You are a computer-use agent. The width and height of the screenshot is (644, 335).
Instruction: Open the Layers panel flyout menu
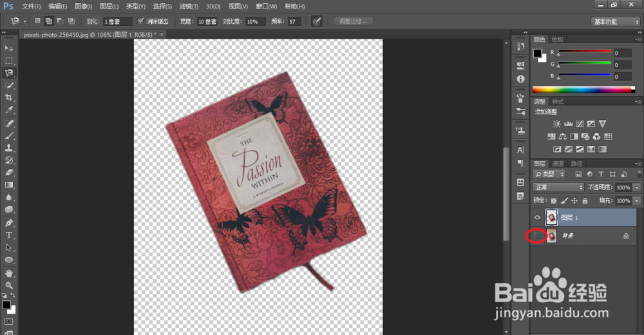pyautogui.click(x=638, y=164)
